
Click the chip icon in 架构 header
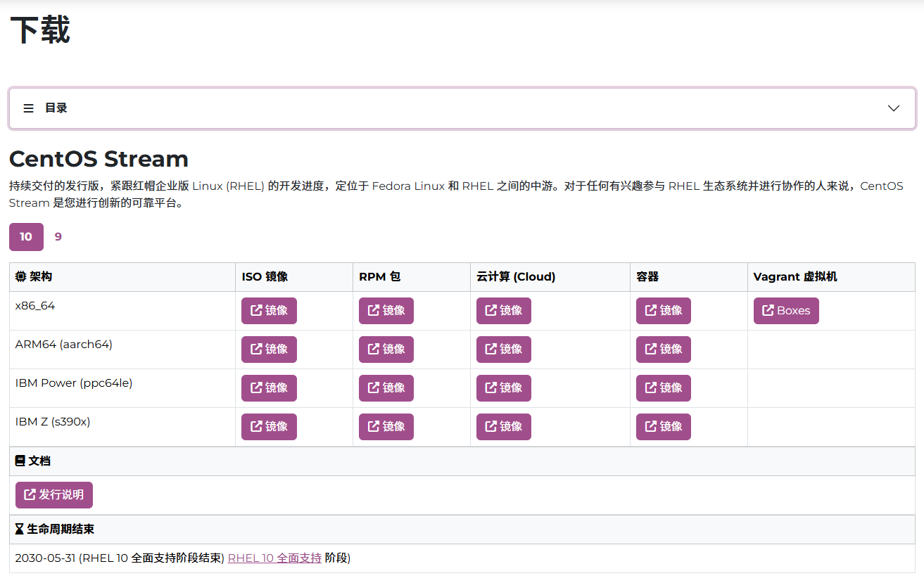coord(21,277)
